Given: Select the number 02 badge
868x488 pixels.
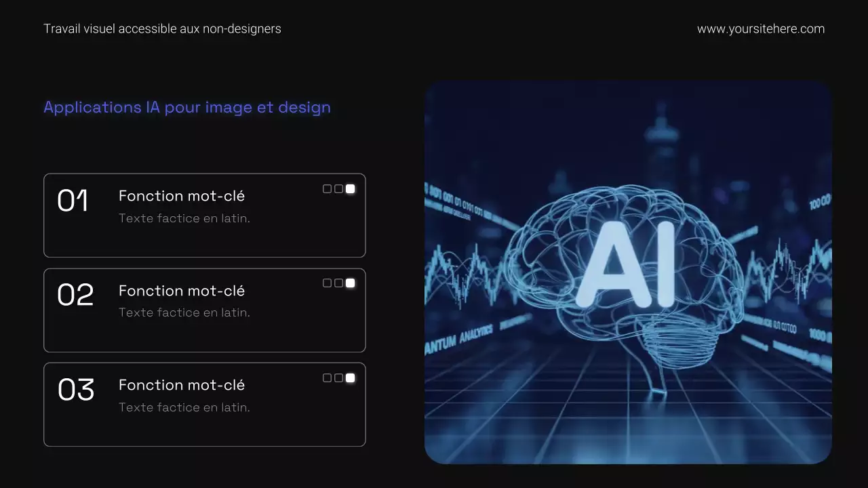Looking at the screenshot, I should click(75, 295).
